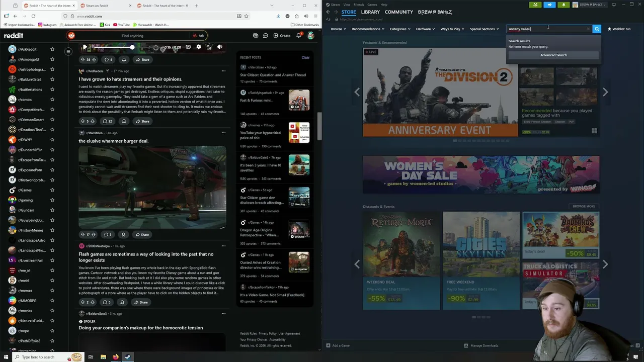Open Steam friends icon in top bar
The width and height of the screenshot is (644, 362).
535,5
